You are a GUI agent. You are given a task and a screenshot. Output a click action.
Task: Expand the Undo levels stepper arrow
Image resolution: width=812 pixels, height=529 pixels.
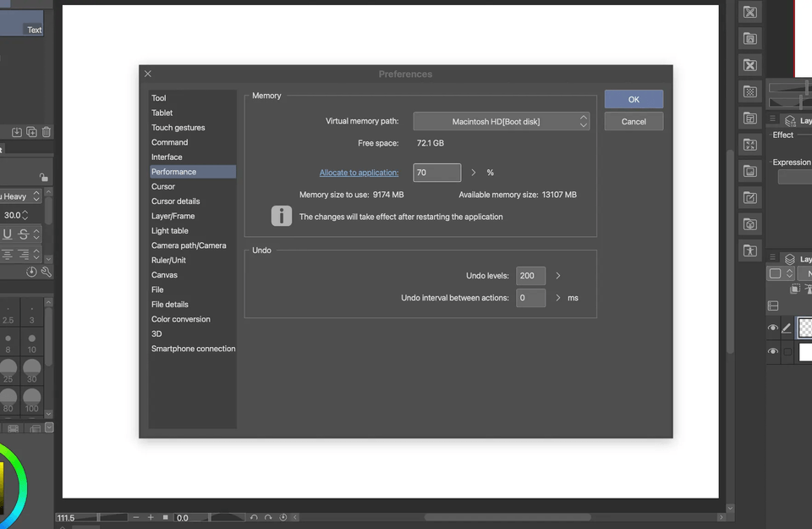point(557,275)
